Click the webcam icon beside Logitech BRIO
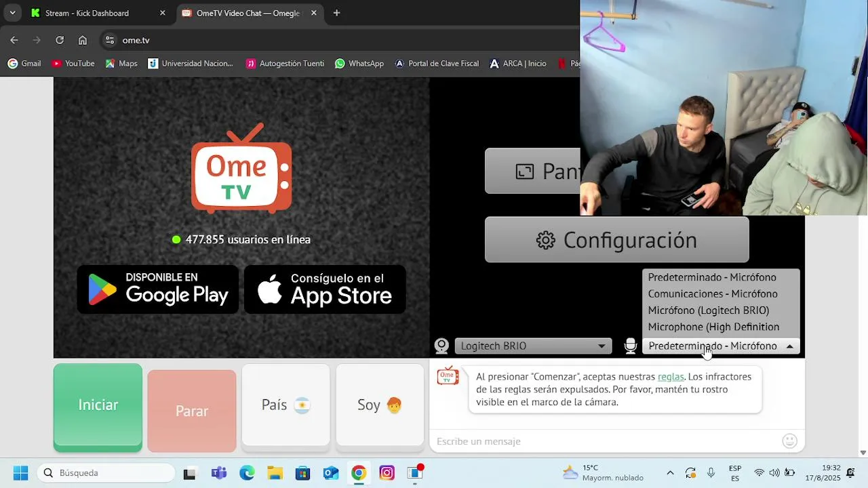Screen dimensions: 868x488 tap(441, 346)
